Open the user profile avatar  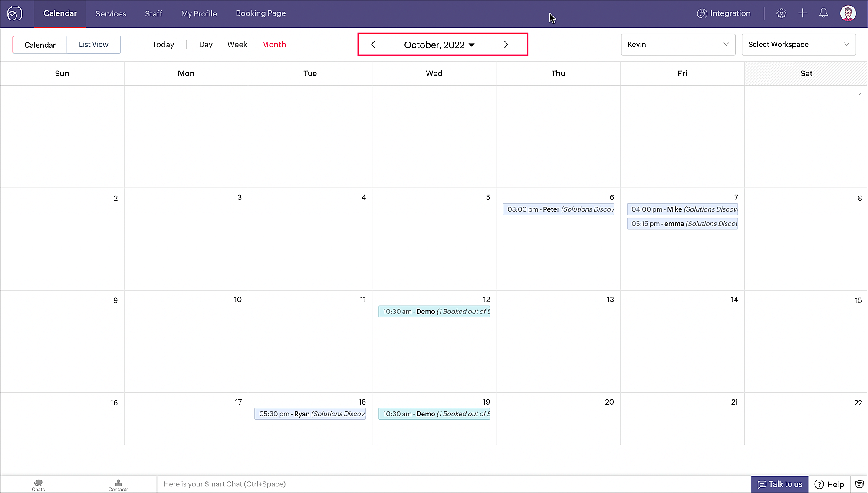pos(848,13)
